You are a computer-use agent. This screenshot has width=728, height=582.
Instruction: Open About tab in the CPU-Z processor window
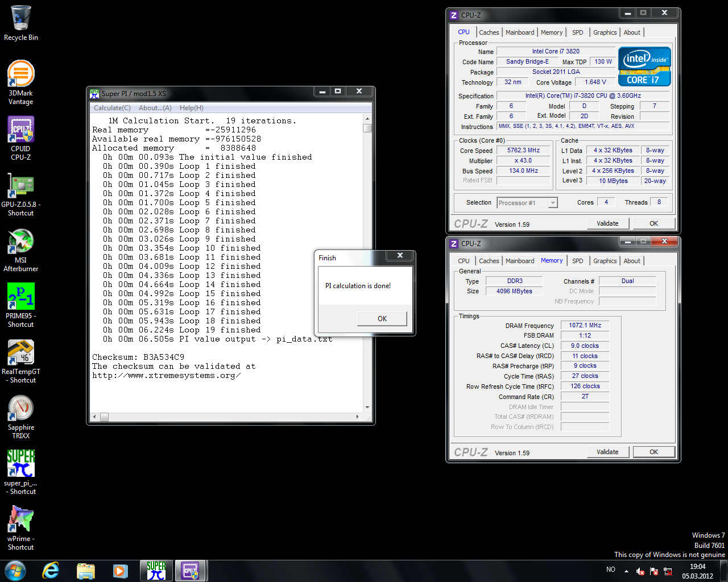click(x=632, y=32)
